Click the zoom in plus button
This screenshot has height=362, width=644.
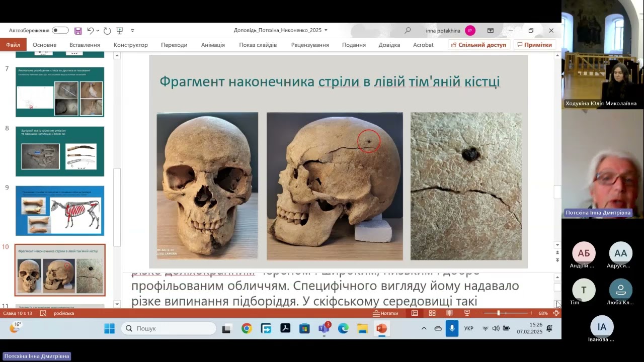531,313
